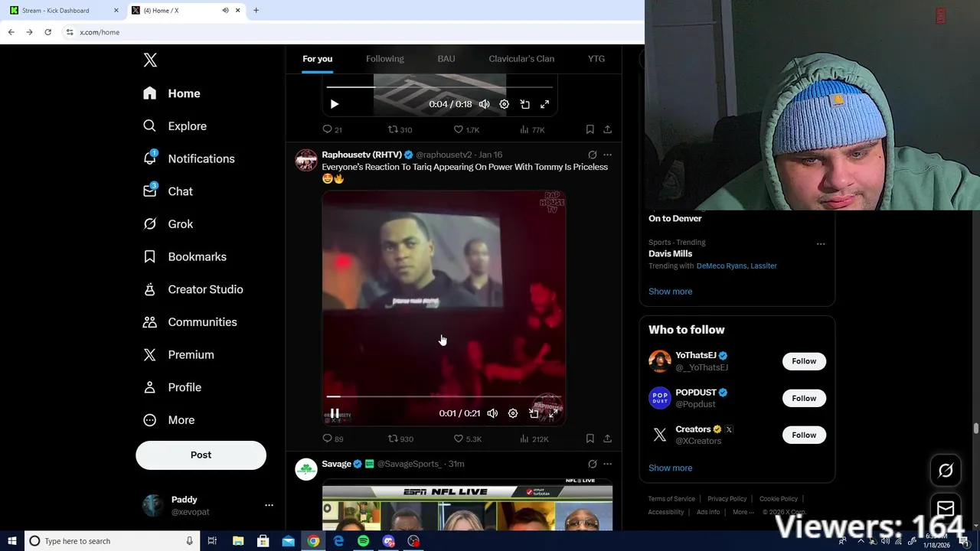Select the For you tab
The width and height of the screenshot is (980, 551).
pyautogui.click(x=317, y=59)
